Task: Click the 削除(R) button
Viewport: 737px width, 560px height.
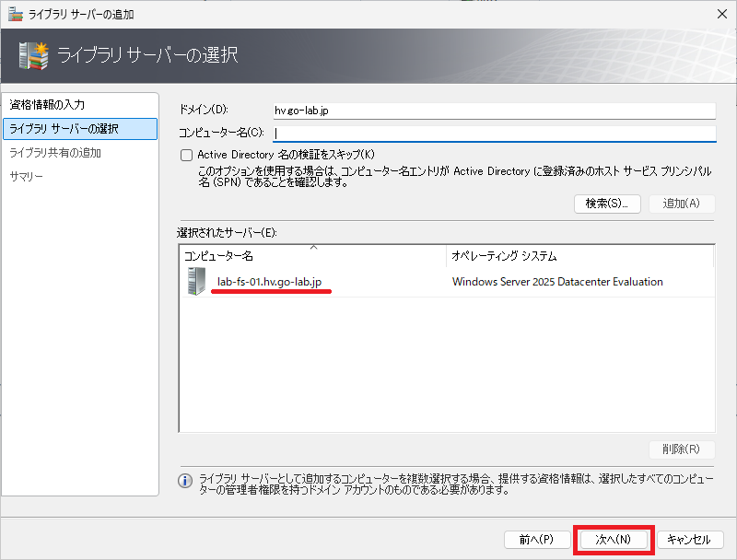Action: click(x=682, y=449)
